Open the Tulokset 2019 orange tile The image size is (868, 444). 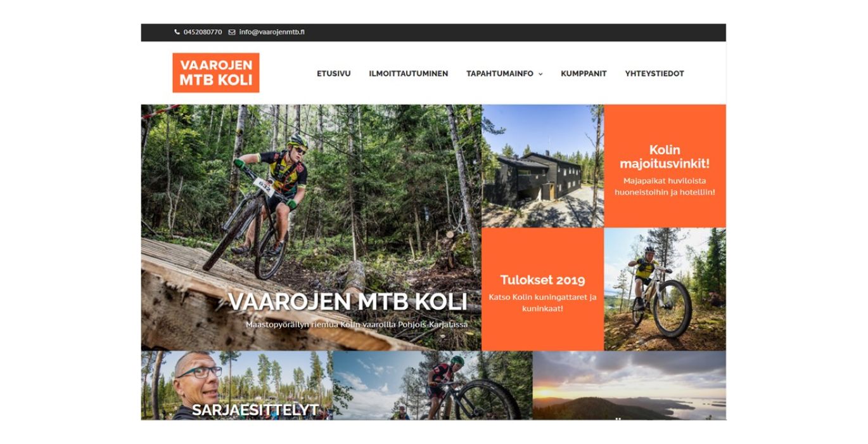pos(542,289)
